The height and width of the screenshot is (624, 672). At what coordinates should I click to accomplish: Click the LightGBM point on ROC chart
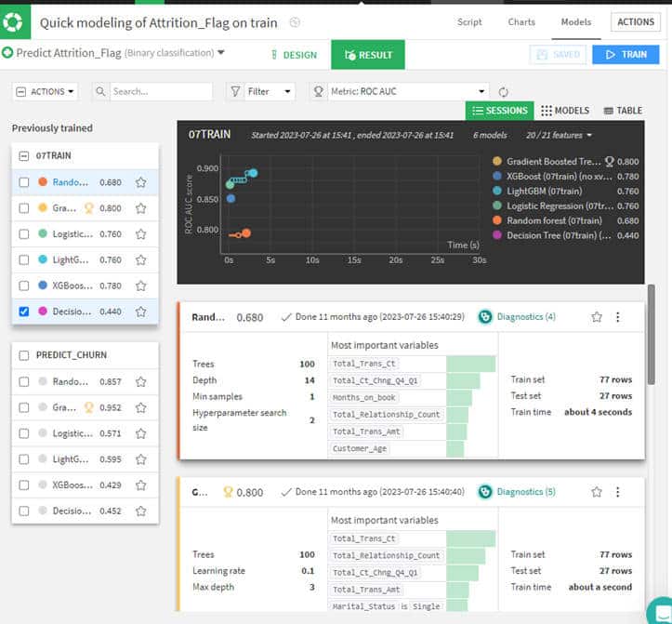(x=254, y=173)
